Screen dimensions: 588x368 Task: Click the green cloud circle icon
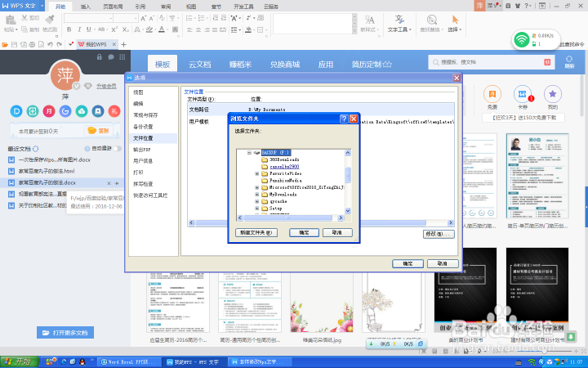[x=82, y=111]
